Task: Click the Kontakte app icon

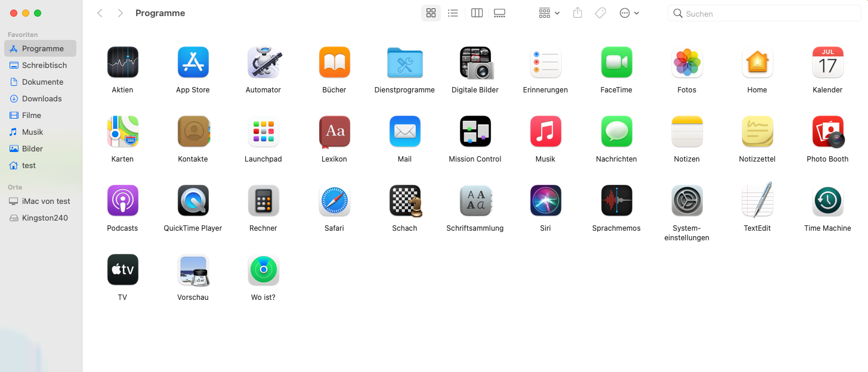Action: (x=193, y=131)
